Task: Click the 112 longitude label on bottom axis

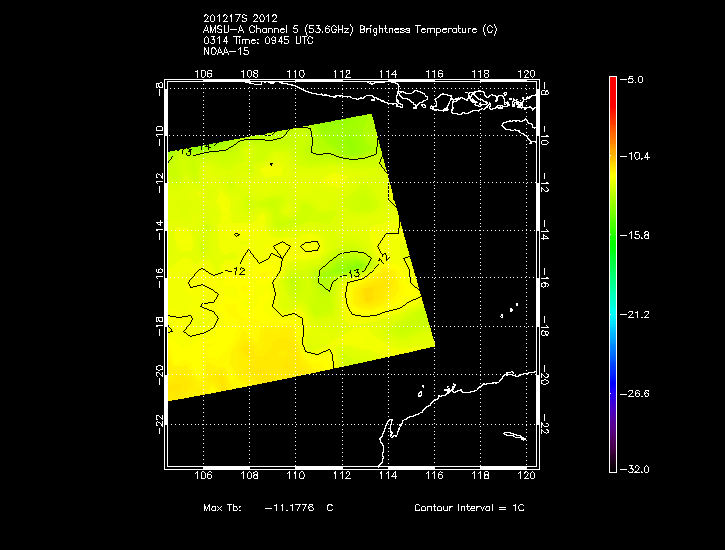Action: point(342,477)
